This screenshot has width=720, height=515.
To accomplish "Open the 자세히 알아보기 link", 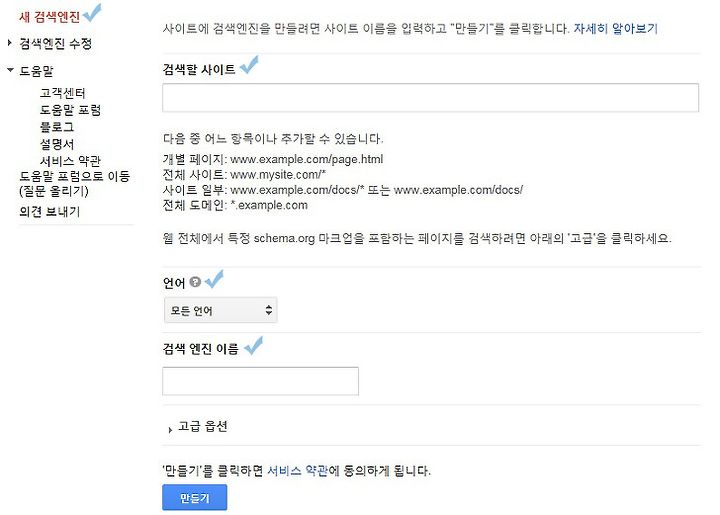I will [x=616, y=28].
